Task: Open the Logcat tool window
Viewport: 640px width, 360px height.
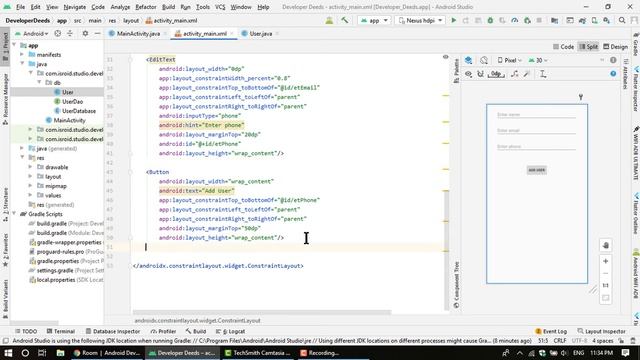Action: (231, 331)
